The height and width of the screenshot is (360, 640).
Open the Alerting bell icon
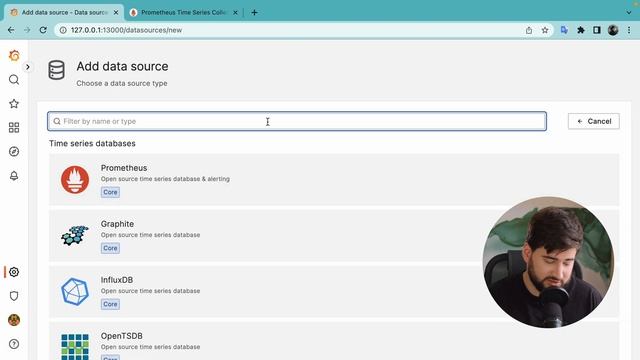click(14, 176)
